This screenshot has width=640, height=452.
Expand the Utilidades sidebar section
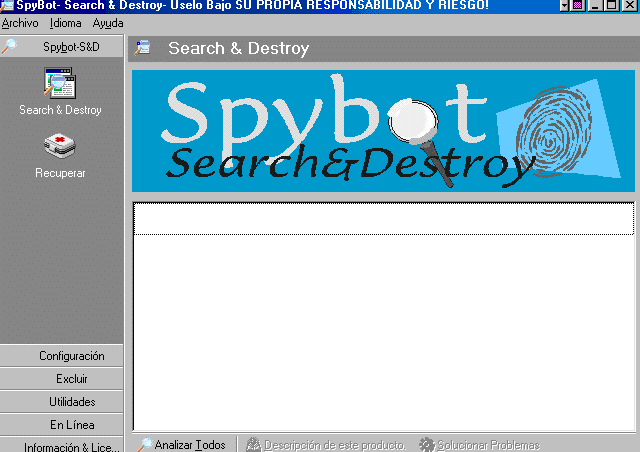[62, 402]
